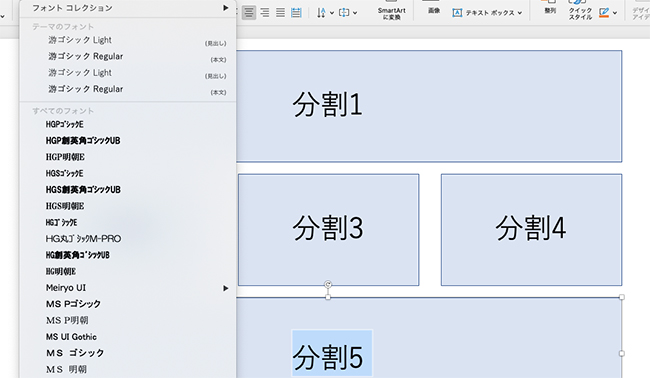This screenshot has width=650, height=378.
Task: Select Meiryo UI font
Action: 128,288
